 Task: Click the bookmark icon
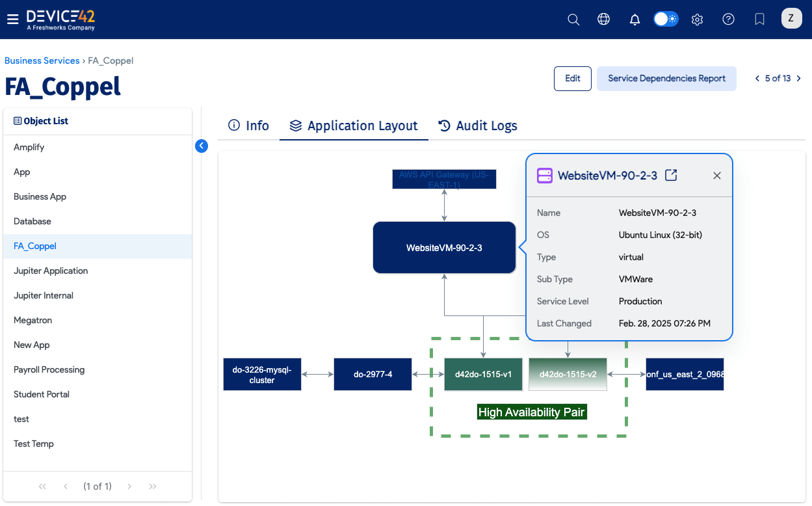coord(759,20)
